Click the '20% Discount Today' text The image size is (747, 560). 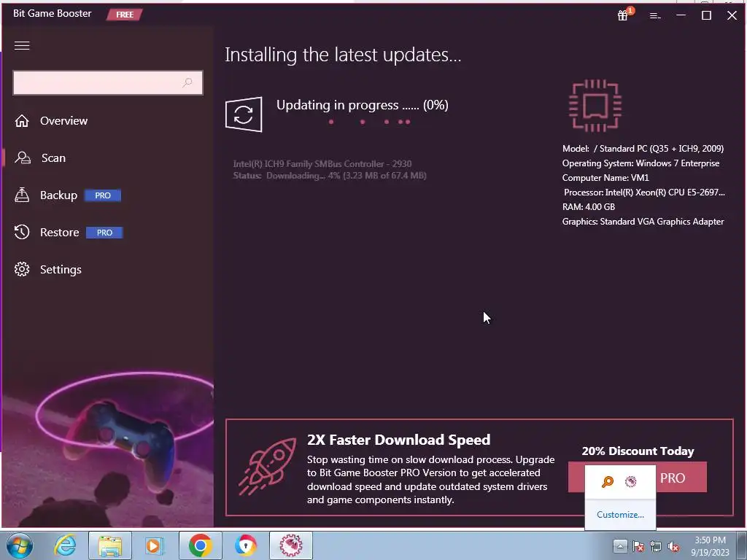pos(638,451)
